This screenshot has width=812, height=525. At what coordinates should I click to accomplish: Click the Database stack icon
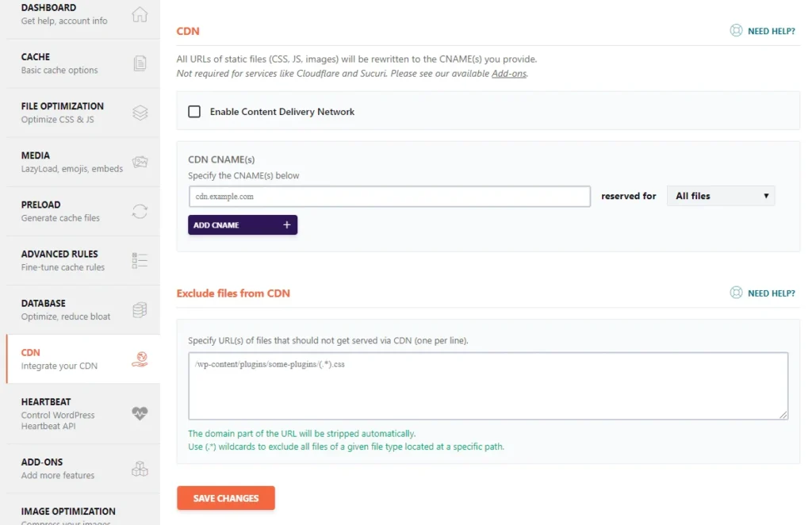tap(140, 309)
